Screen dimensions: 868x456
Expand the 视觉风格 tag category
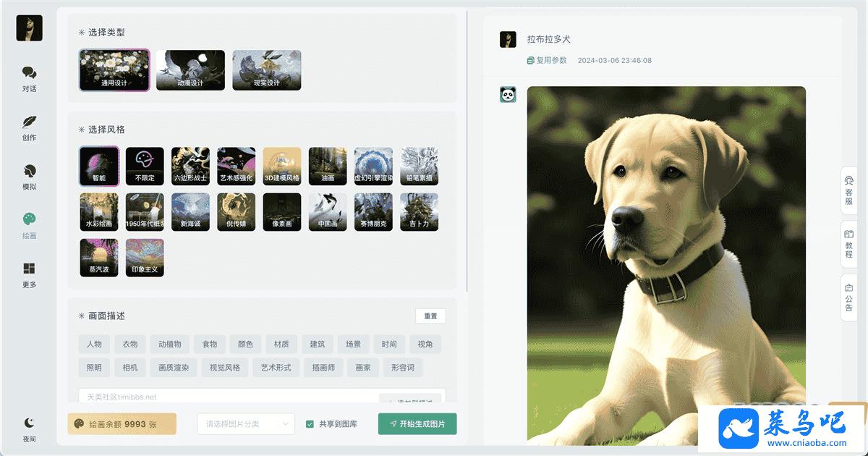coord(225,368)
